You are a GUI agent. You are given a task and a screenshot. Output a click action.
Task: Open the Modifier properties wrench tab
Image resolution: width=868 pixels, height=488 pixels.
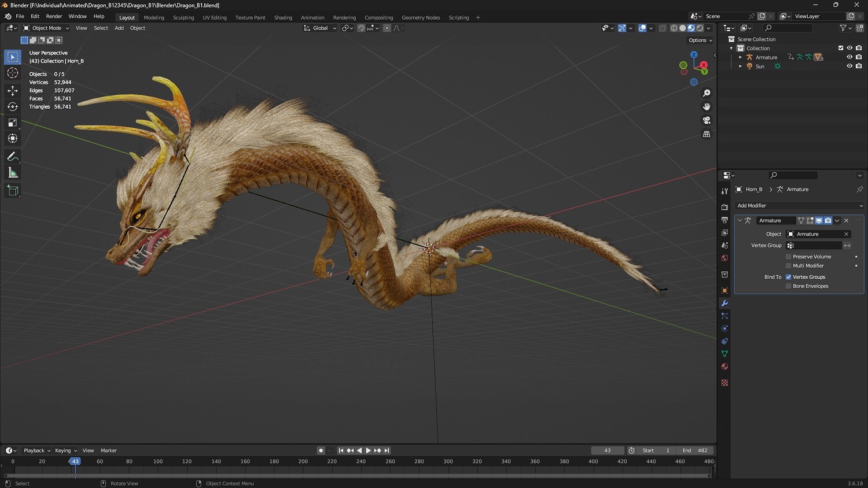click(724, 303)
